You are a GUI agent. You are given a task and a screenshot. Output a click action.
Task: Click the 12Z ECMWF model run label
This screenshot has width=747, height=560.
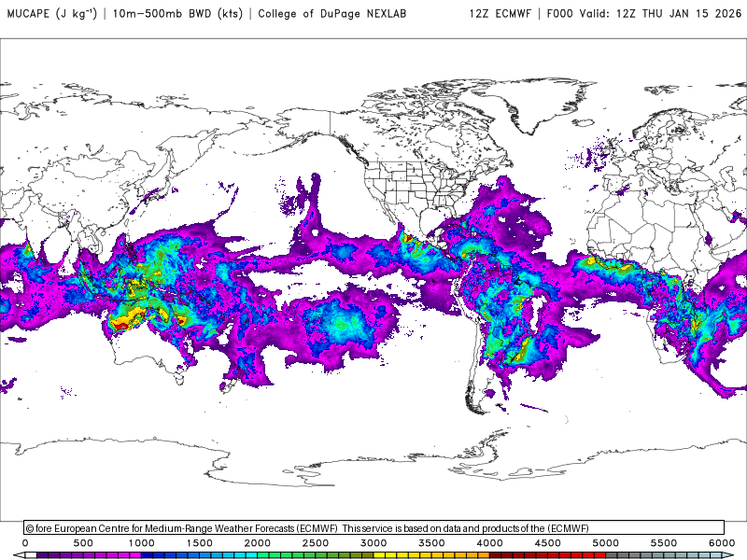500,13
